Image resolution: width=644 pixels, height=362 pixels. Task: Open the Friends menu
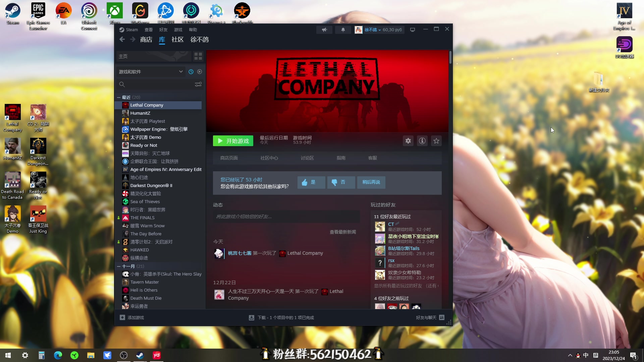click(x=163, y=30)
